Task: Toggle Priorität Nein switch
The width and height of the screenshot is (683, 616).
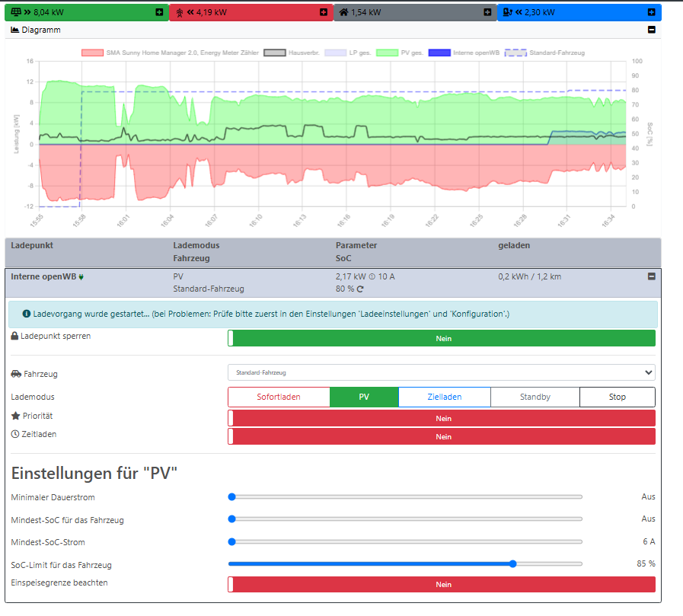Action: coord(442,418)
